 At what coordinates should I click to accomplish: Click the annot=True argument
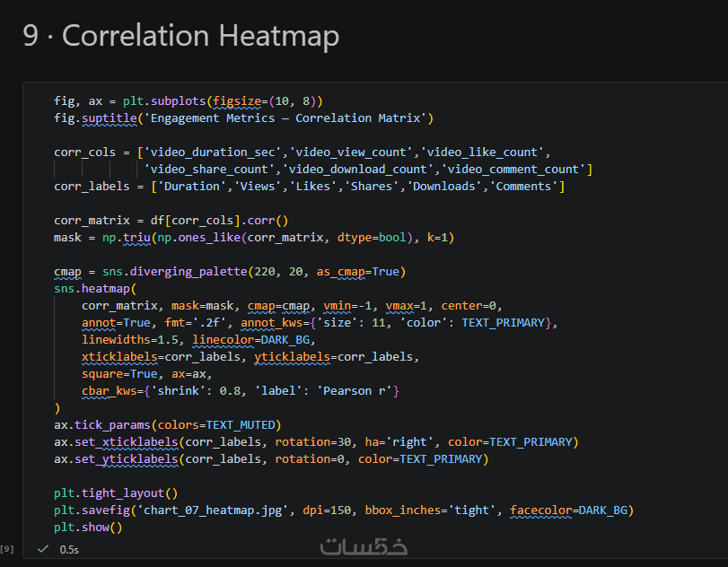tap(116, 323)
